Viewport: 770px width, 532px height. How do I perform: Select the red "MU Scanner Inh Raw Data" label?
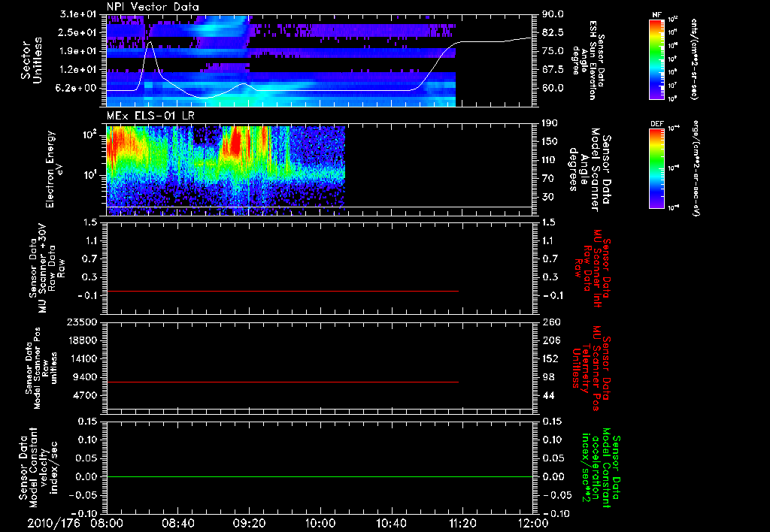tap(593, 268)
